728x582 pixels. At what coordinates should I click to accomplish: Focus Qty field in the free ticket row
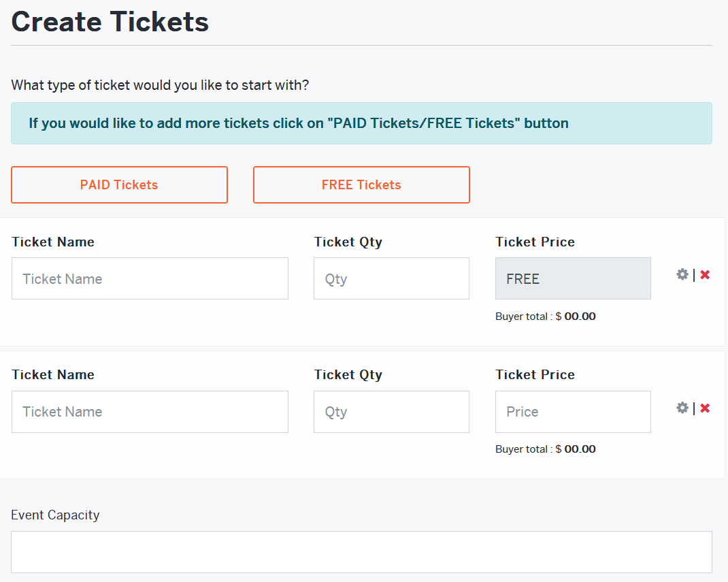coord(391,278)
